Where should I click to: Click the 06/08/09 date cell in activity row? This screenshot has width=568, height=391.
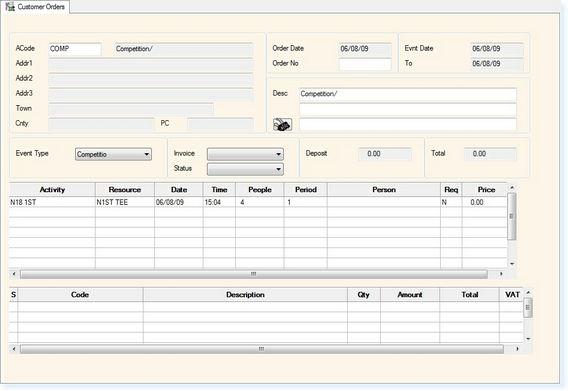(179, 202)
